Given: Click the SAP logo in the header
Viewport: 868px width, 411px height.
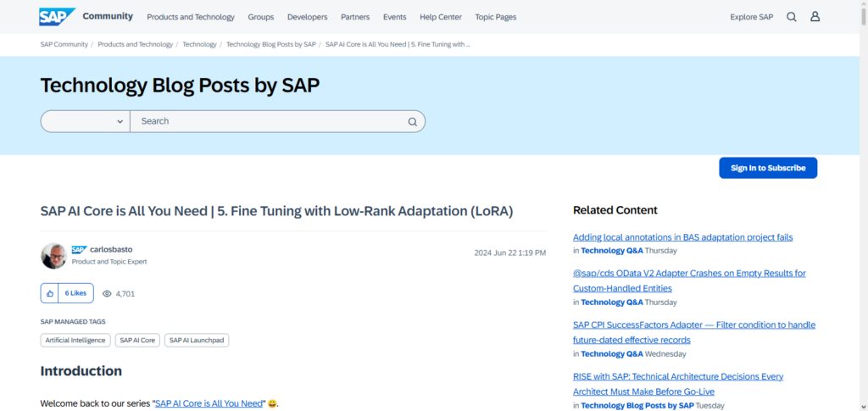Looking at the screenshot, I should [57, 17].
